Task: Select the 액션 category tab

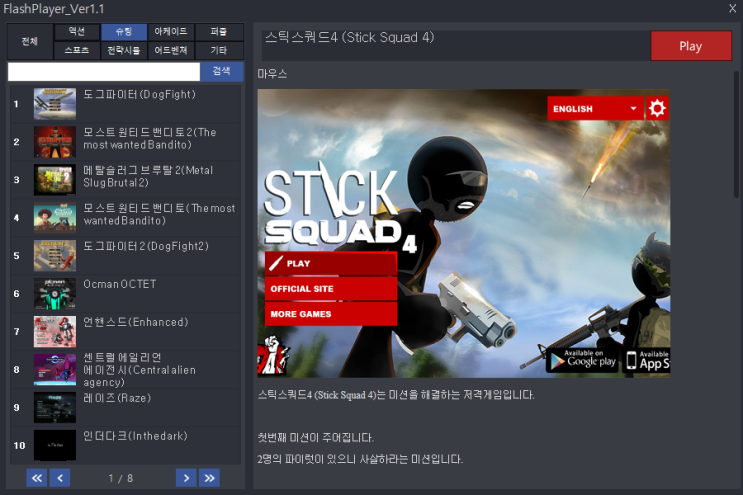Action: tap(77, 32)
